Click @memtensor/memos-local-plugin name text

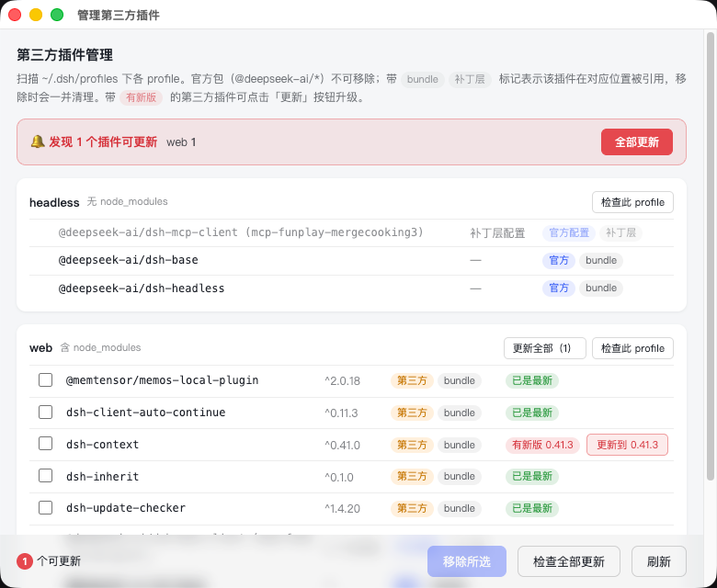[x=163, y=380]
